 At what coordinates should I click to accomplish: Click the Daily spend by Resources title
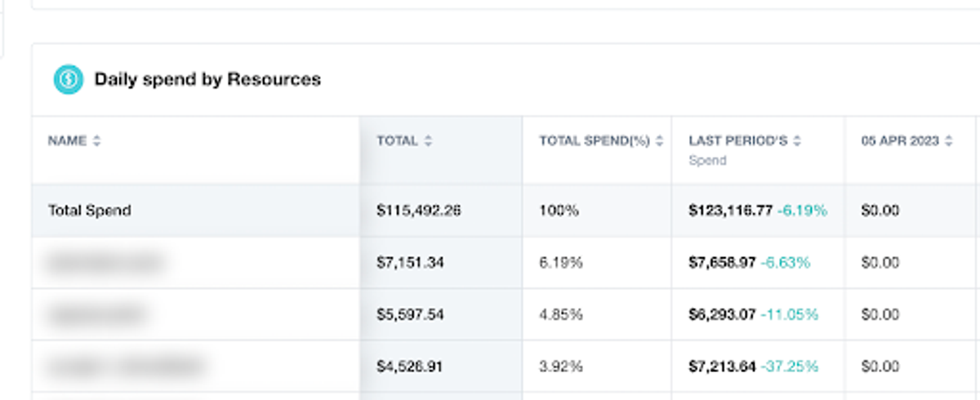tap(207, 79)
